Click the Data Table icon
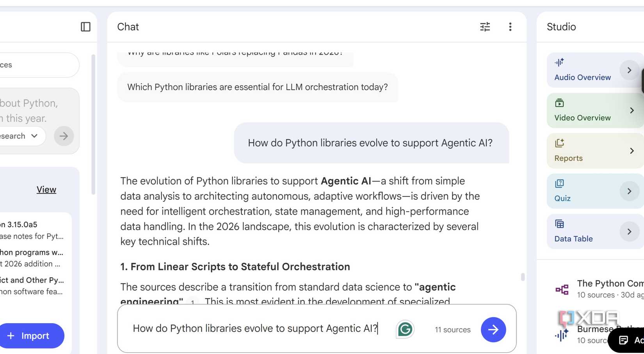Viewport: 644px width, 354px height. [559, 224]
